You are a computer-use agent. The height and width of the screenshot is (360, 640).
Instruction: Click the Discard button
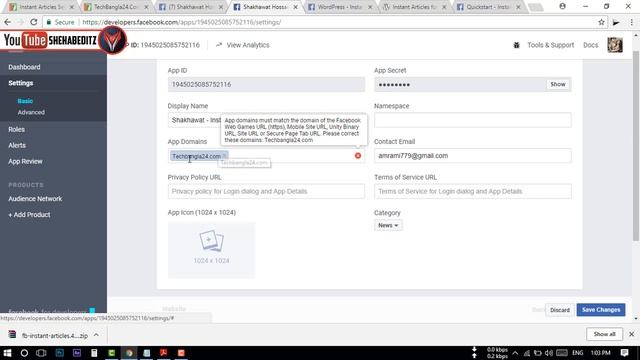click(560, 310)
